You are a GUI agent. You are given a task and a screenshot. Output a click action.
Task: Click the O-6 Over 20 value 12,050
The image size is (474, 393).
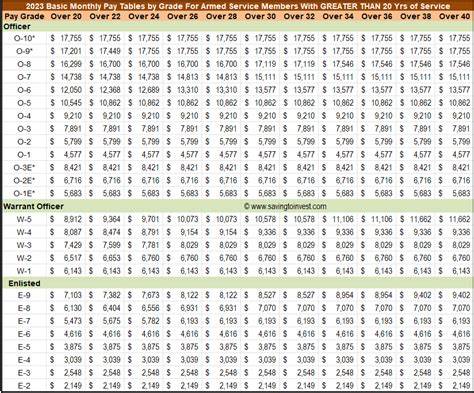71,90
